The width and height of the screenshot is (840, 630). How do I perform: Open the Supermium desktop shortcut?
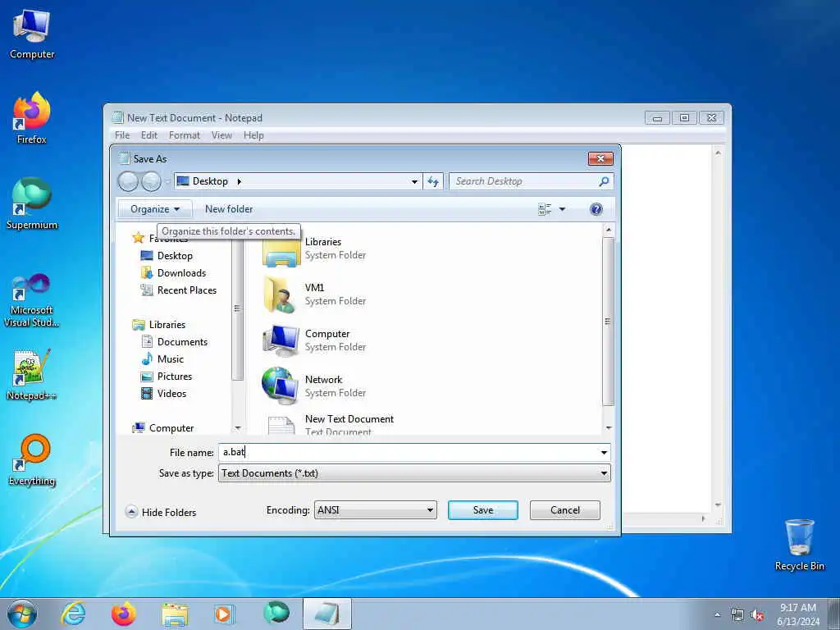(32, 203)
